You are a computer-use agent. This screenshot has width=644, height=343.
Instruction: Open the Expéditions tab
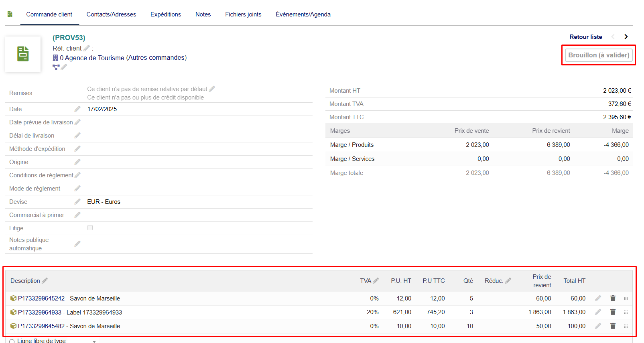166,14
